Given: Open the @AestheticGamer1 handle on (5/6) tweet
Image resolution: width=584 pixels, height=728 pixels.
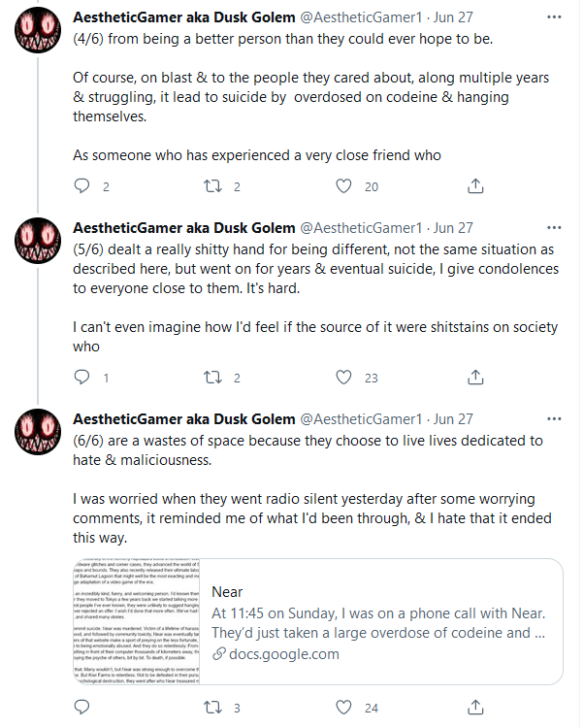Looking at the screenshot, I should click(x=361, y=228).
